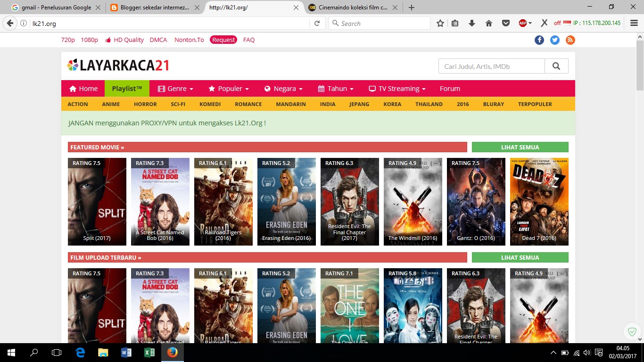
Task: Switch to the gmail - Penelusuran Google tab
Action: (56, 8)
